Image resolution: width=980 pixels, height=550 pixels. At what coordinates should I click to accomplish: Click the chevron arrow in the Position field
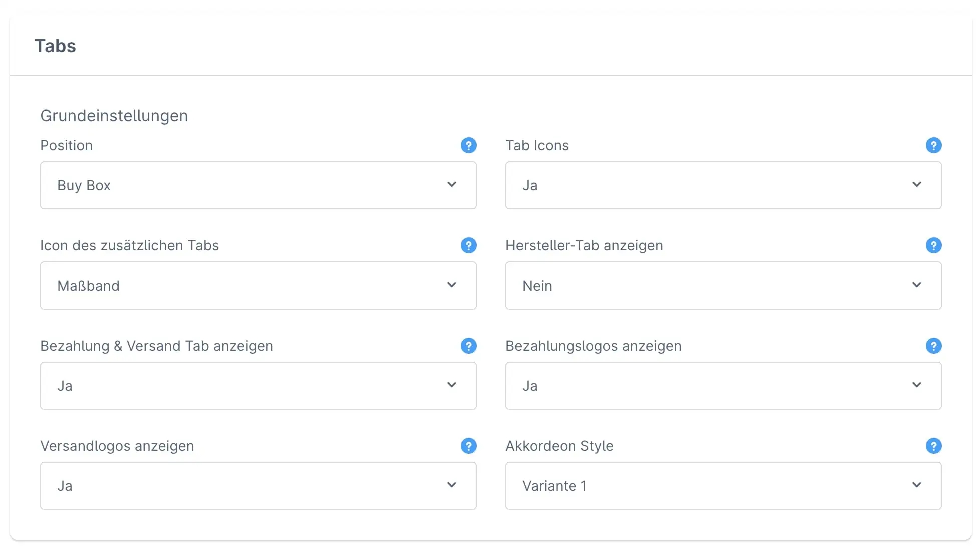(451, 184)
